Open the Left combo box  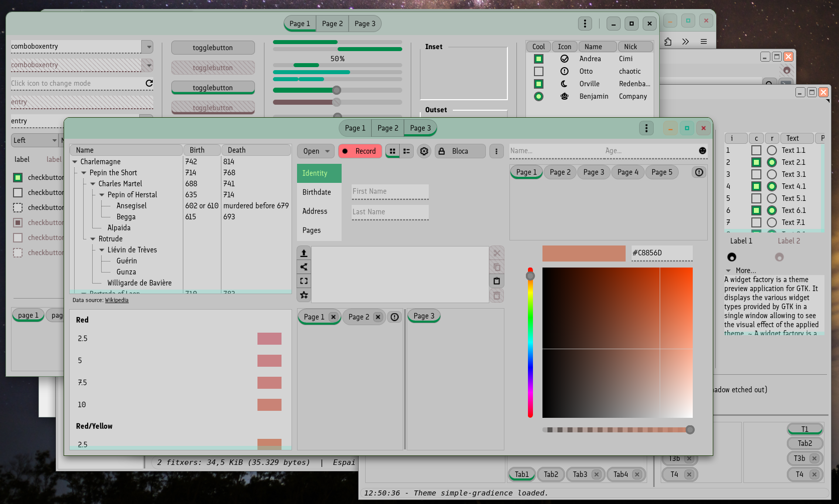coord(35,140)
